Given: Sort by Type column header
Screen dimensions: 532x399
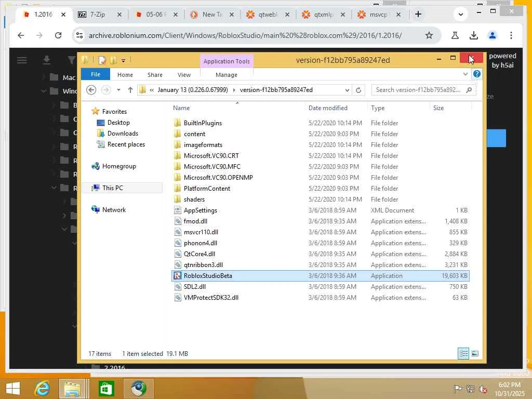Looking at the screenshot, I should 378,108.
